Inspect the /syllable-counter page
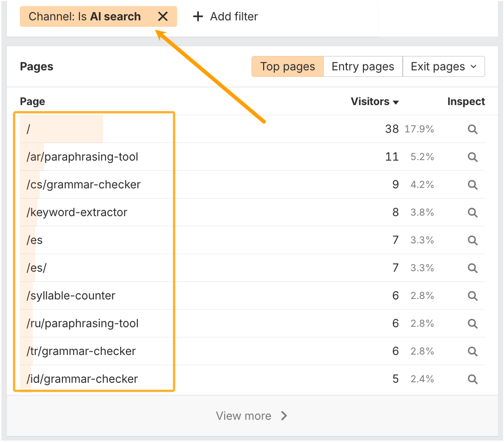Image resolution: width=504 pixels, height=442 pixels. pyautogui.click(x=472, y=296)
